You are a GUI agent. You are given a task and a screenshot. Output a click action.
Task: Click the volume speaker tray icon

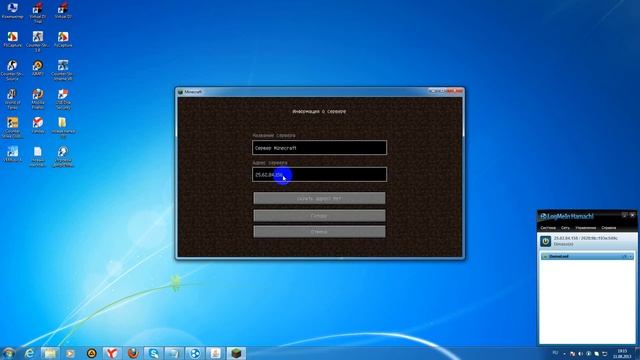coord(580,353)
